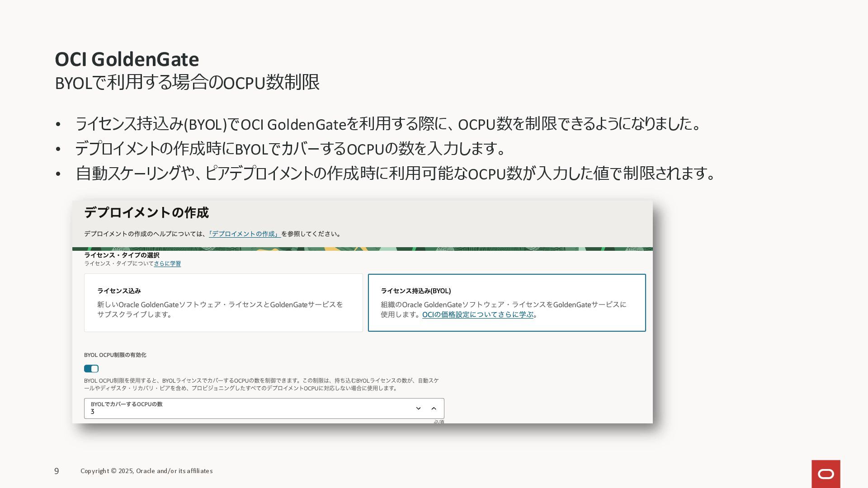
Task: Increase the OCPU count with the up chevron
Action: pos(434,408)
